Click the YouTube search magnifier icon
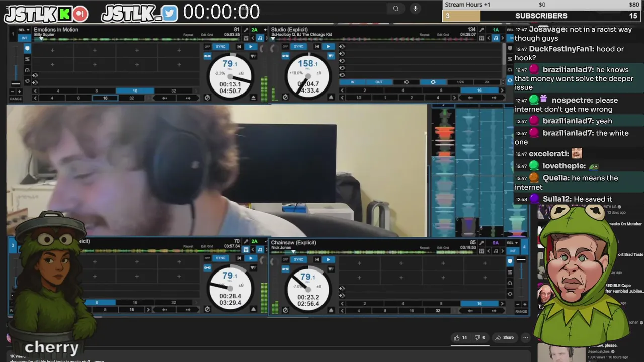The width and height of the screenshot is (644, 362). coord(396,8)
